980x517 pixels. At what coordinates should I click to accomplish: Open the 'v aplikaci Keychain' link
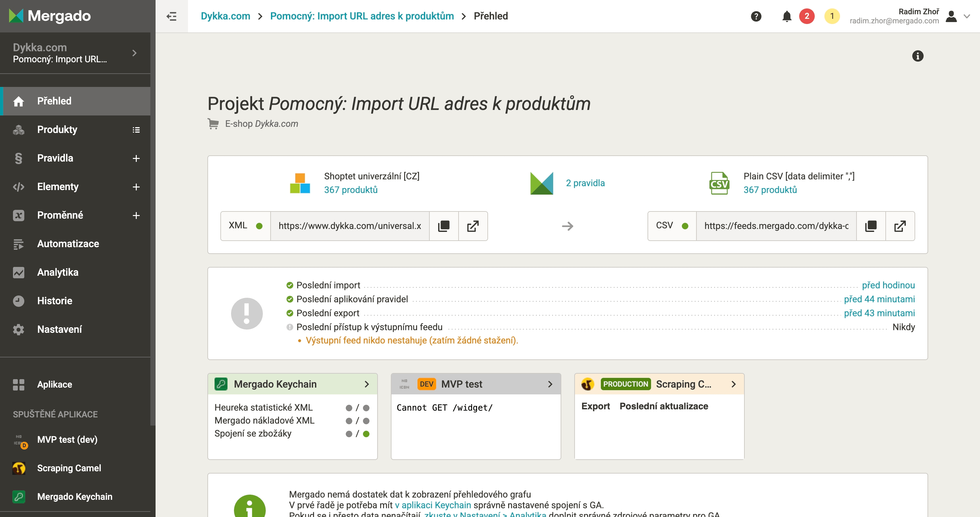pyautogui.click(x=433, y=505)
